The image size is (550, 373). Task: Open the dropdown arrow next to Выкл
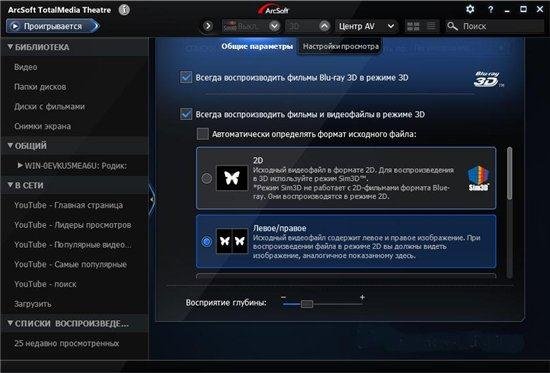[274, 26]
